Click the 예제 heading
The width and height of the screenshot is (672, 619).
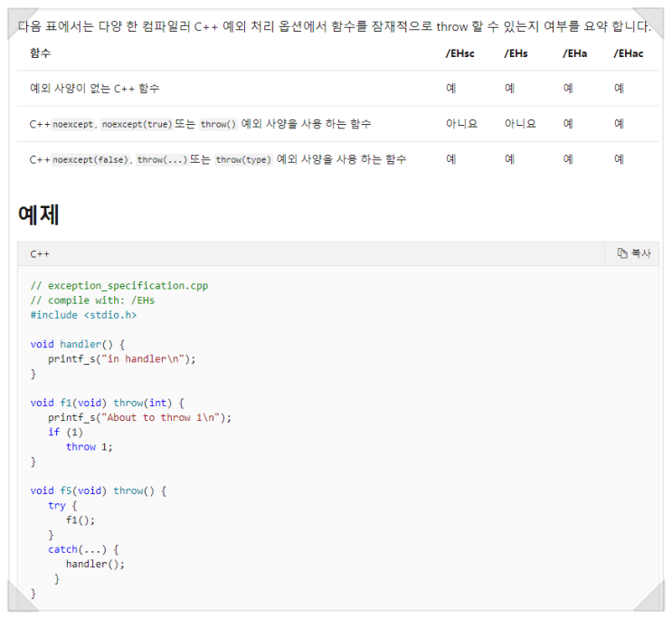pos(39,214)
